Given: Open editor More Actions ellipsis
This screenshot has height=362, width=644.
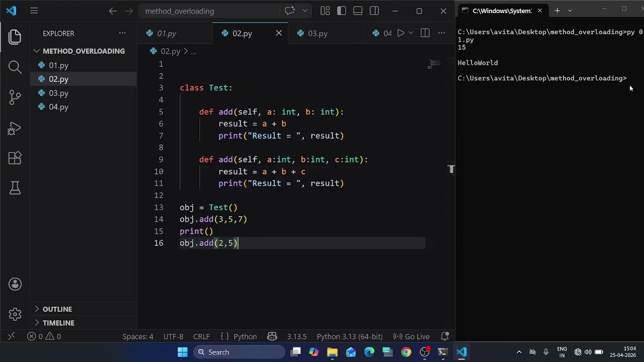Looking at the screenshot, I should click(x=441, y=33).
